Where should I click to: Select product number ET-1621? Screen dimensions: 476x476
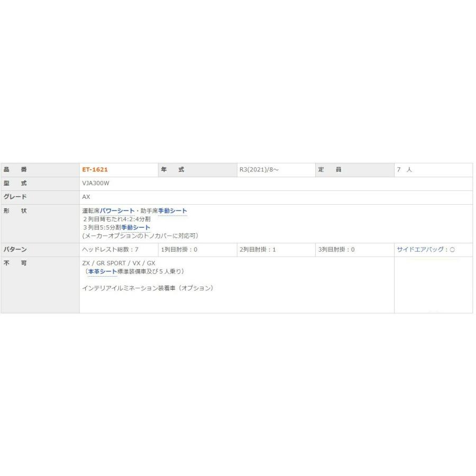coord(95,170)
